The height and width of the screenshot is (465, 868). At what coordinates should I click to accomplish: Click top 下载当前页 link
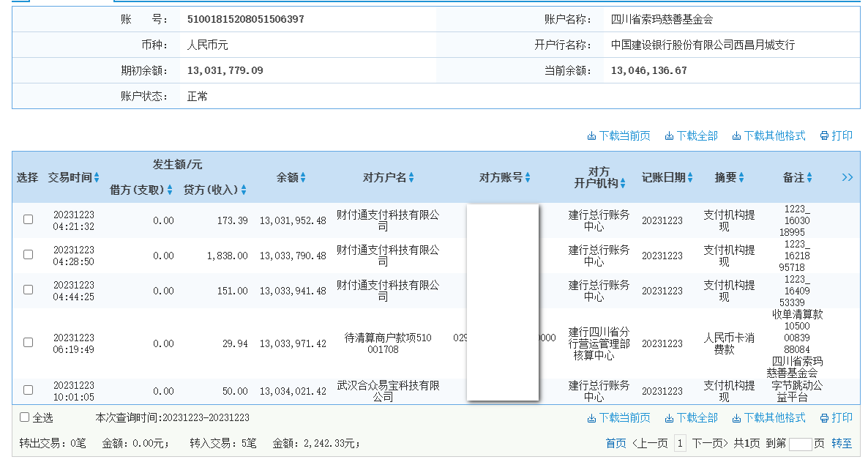(619, 135)
